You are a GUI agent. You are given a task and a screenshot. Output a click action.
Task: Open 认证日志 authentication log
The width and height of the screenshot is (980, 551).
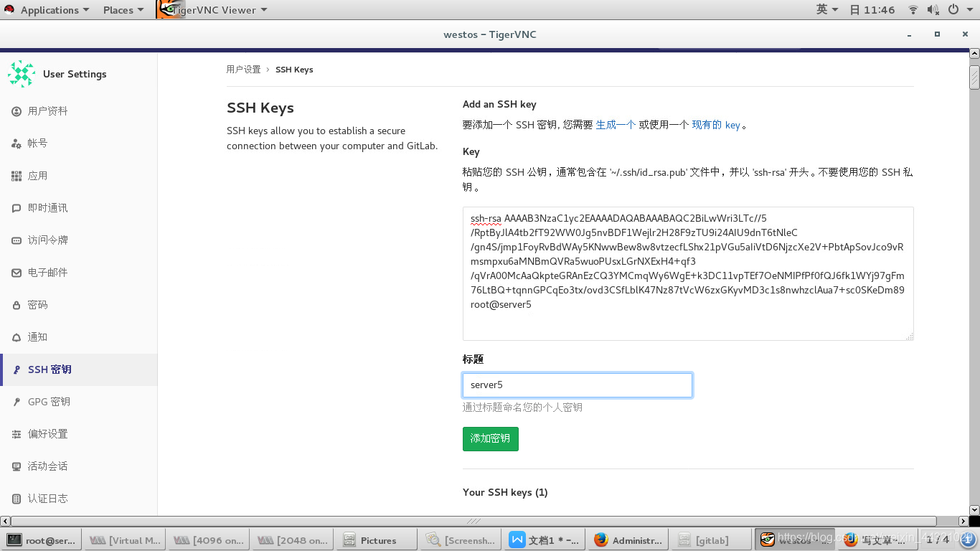click(79, 499)
